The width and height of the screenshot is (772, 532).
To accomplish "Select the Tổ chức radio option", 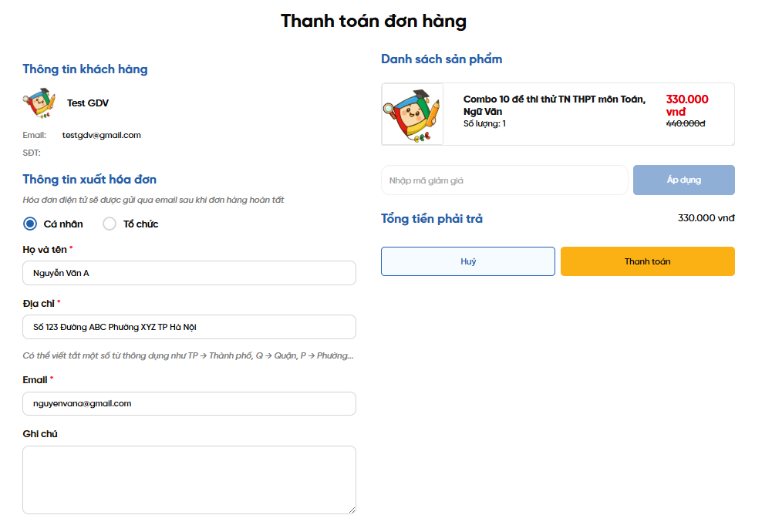I will (110, 224).
